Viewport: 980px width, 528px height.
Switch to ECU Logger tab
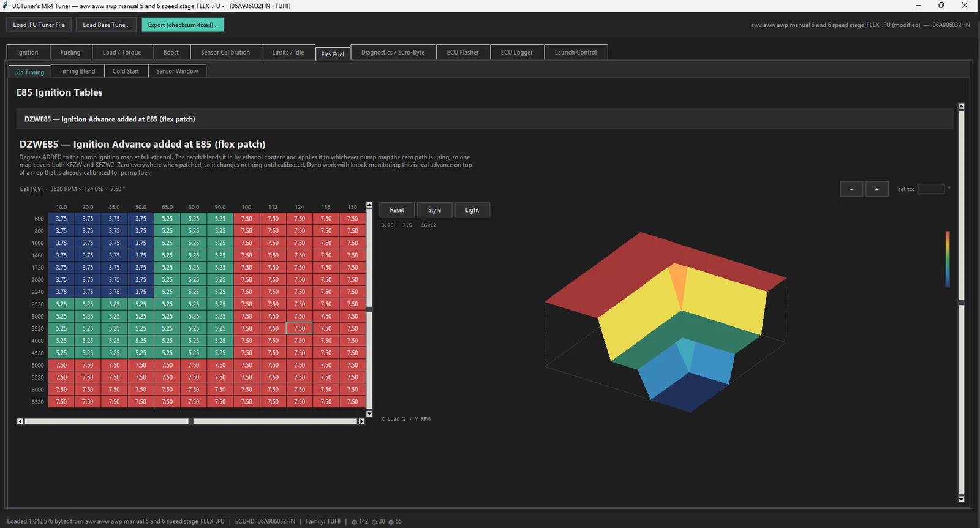point(516,52)
